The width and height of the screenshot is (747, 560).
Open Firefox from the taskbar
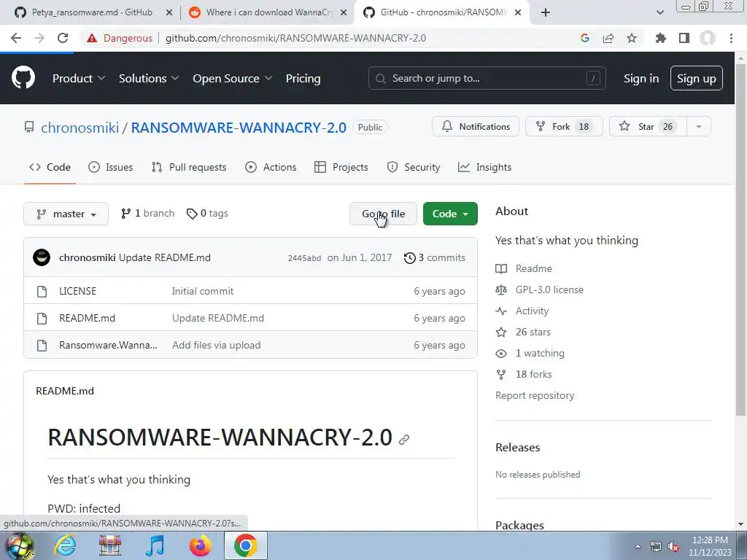point(200,545)
